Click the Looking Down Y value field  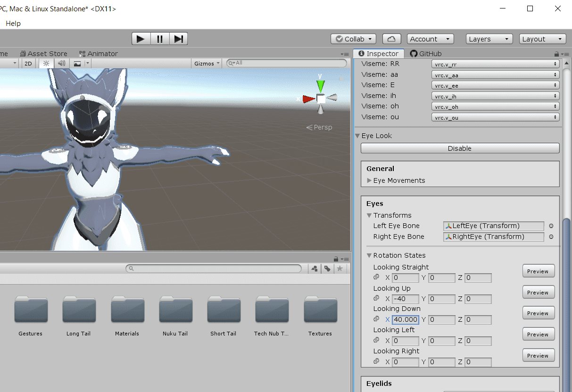(x=442, y=319)
